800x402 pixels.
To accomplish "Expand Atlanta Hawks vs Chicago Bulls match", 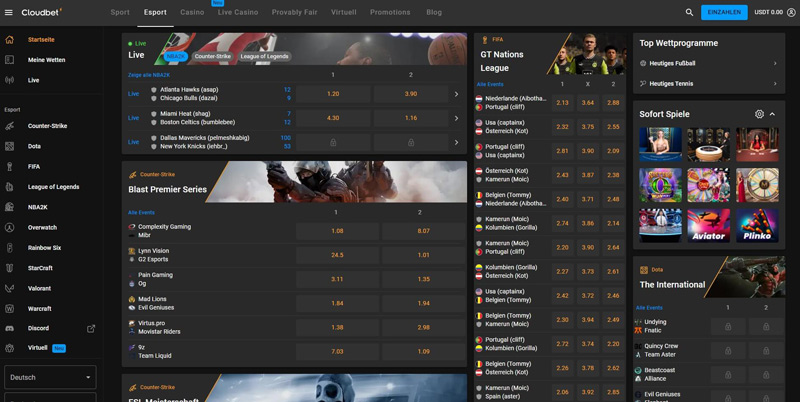I will coord(457,94).
